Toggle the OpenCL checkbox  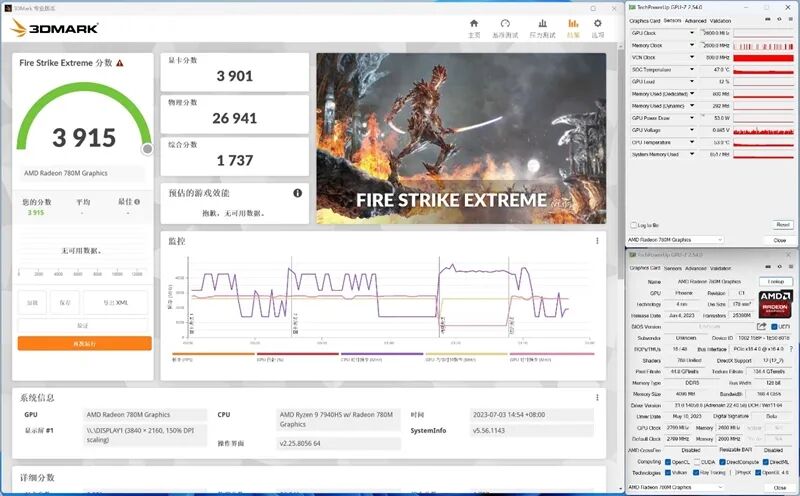point(667,462)
